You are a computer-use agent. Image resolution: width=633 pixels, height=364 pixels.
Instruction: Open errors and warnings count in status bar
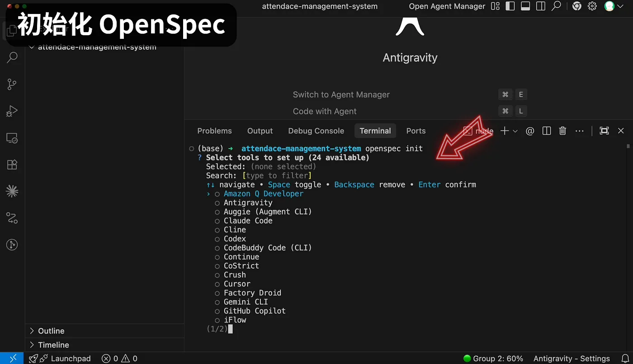pos(119,359)
